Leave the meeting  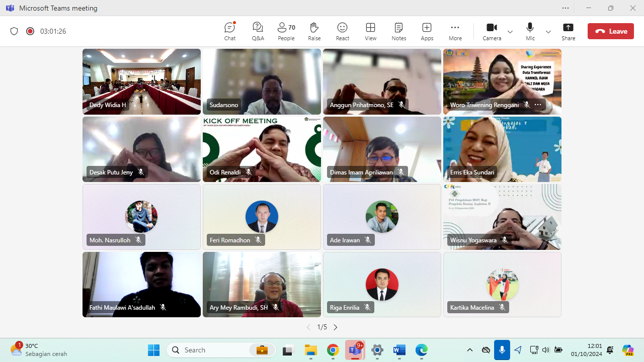611,31
